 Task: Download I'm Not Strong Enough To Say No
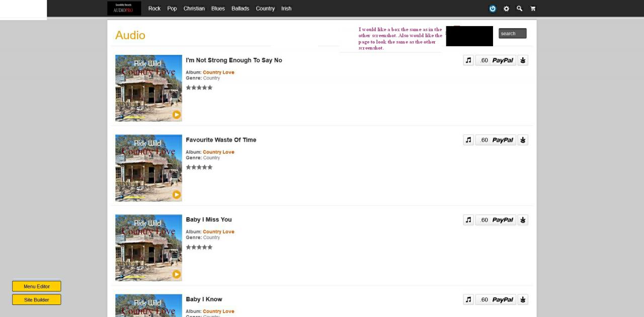point(523,60)
